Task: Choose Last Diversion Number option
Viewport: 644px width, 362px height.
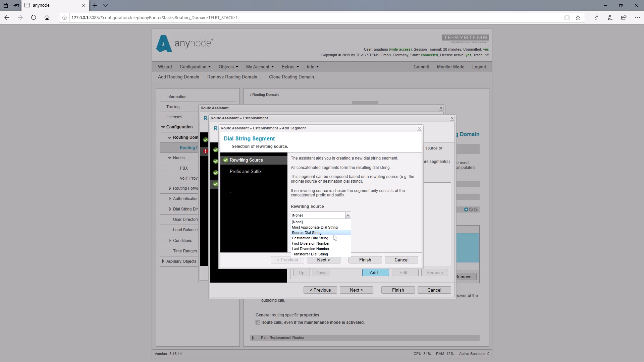Action: (321, 249)
